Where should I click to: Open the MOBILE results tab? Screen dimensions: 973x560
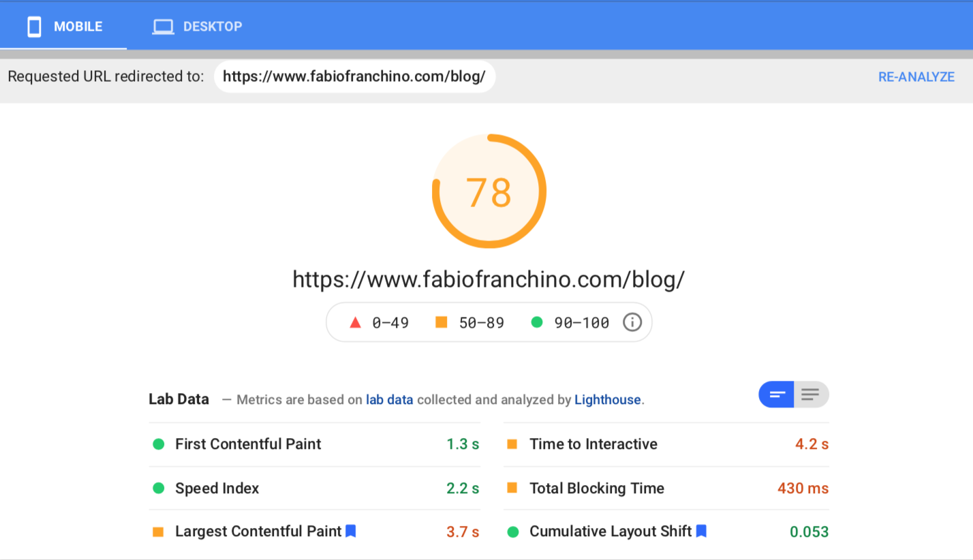(64, 27)
